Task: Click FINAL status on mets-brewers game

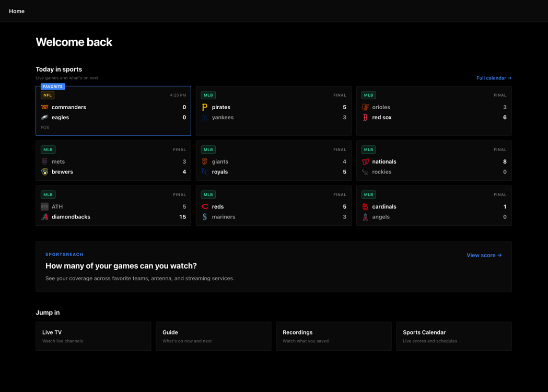Action: [x=180, y=149]
